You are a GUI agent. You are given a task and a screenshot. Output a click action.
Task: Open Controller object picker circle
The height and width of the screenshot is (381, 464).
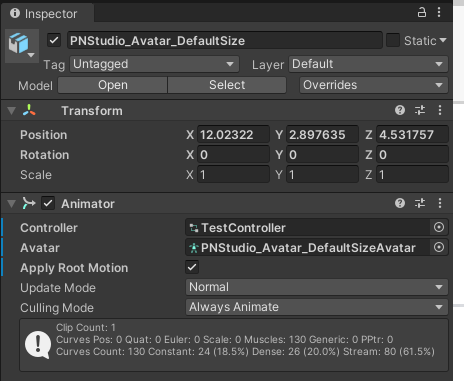[439, 227]
